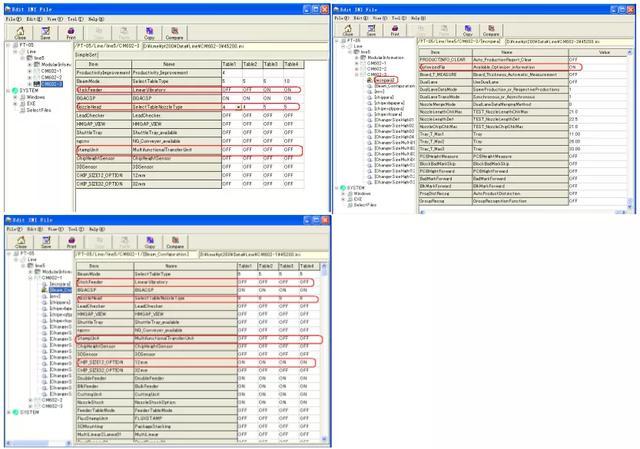Click the Save icon in top-left window

[x=45, y=33]
